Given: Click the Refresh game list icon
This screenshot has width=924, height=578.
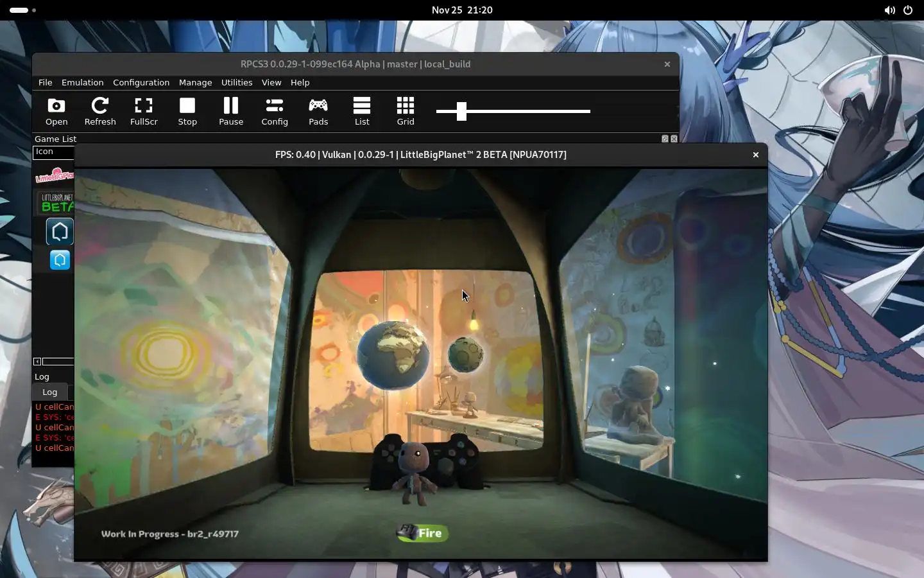Looking at the screenshot, I should point(100,111).
